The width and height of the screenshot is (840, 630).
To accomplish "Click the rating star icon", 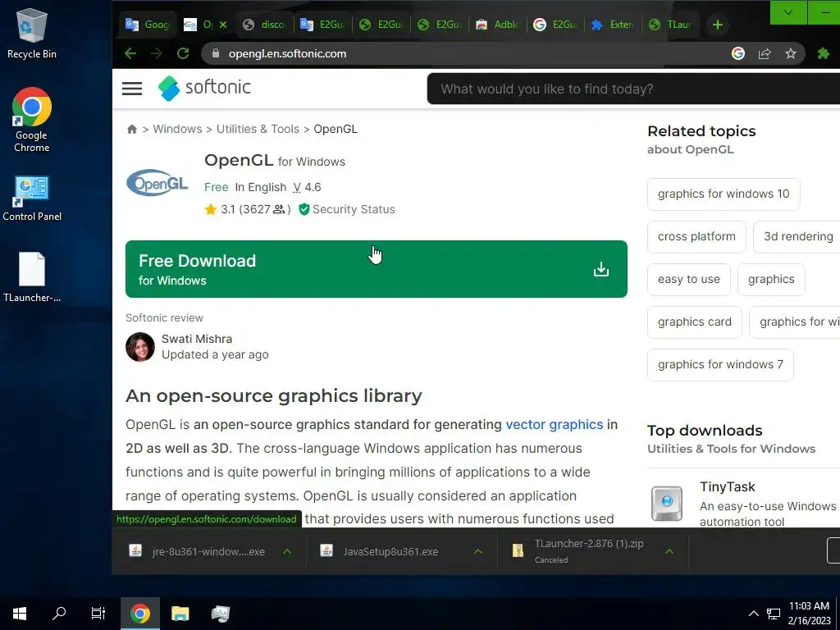I will (211, 209).
